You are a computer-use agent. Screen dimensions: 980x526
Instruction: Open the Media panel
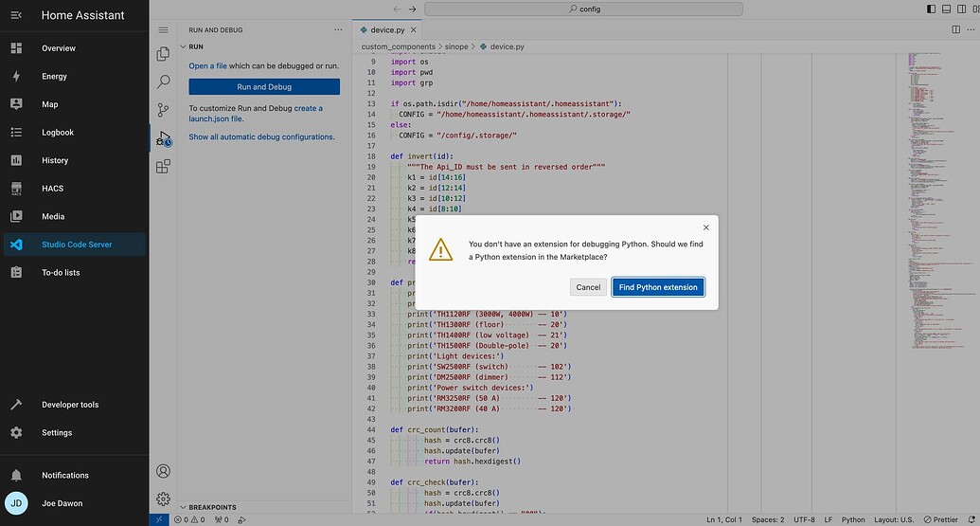[75, 216]
